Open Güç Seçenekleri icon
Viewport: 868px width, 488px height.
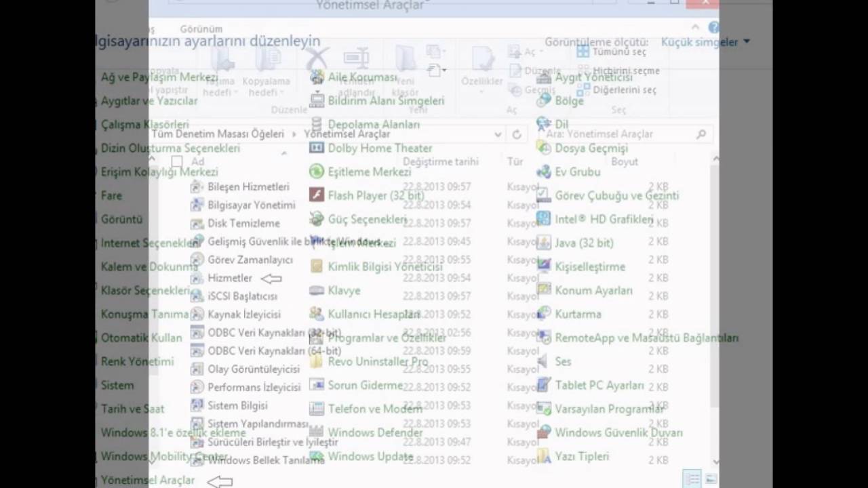(317, 219)
